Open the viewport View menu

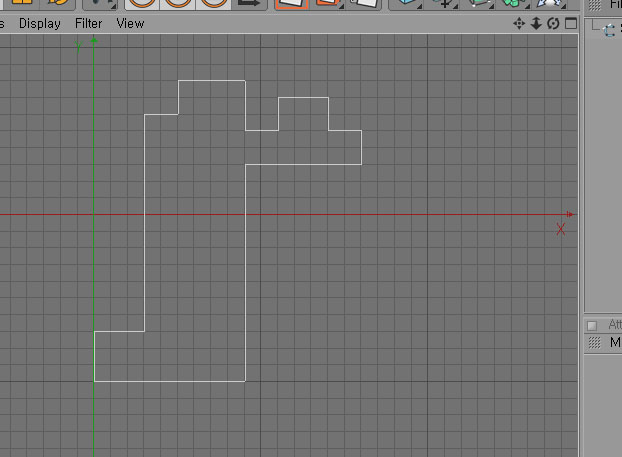pyautogui.click(x=130, y=24)
